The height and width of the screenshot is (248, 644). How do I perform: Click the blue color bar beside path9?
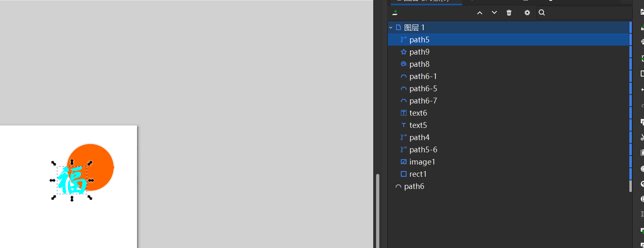631,52
